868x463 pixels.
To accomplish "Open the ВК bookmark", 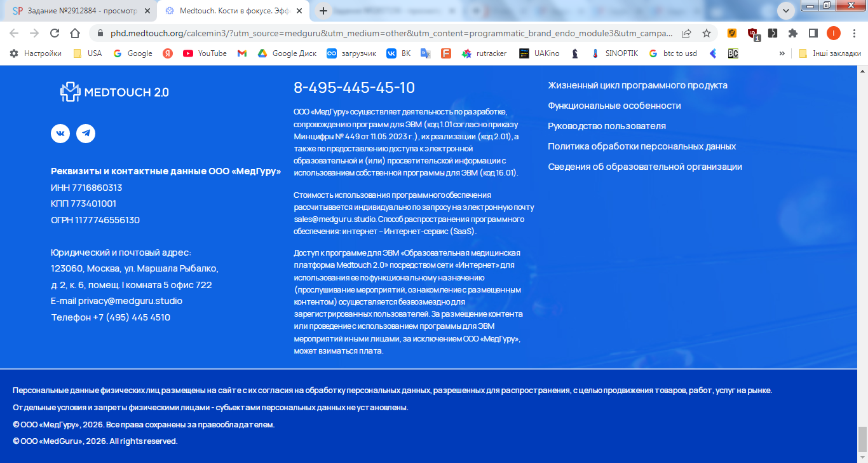I will click(x=399, y=53).
